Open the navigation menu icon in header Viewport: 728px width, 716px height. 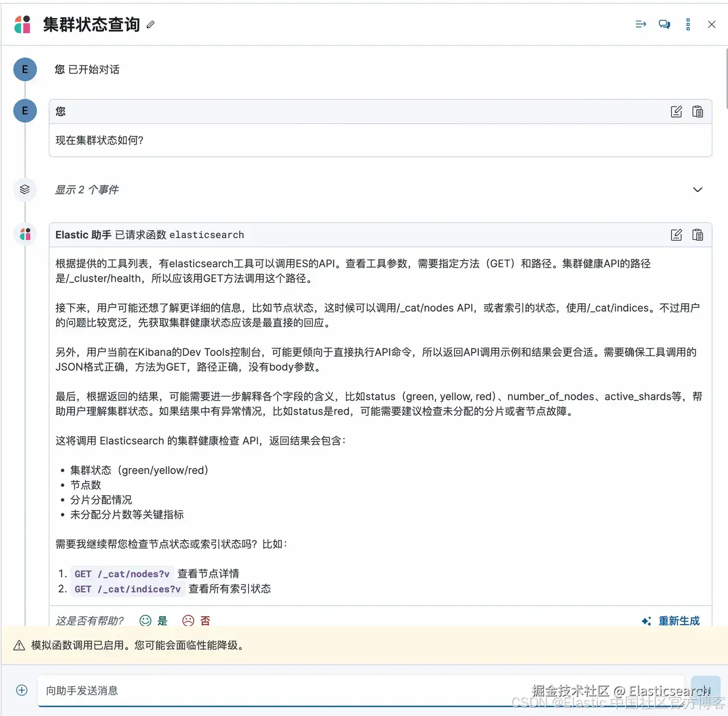point(641,24)
